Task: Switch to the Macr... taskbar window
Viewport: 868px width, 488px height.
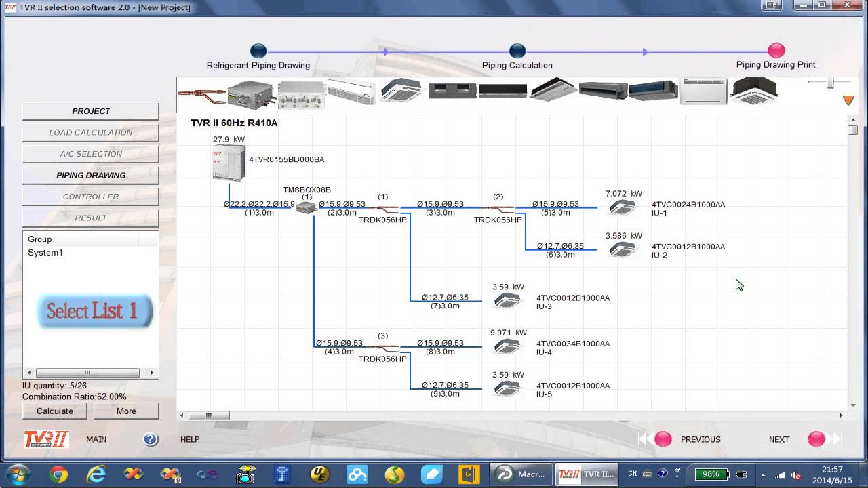Action: click(x=521, y=474)
